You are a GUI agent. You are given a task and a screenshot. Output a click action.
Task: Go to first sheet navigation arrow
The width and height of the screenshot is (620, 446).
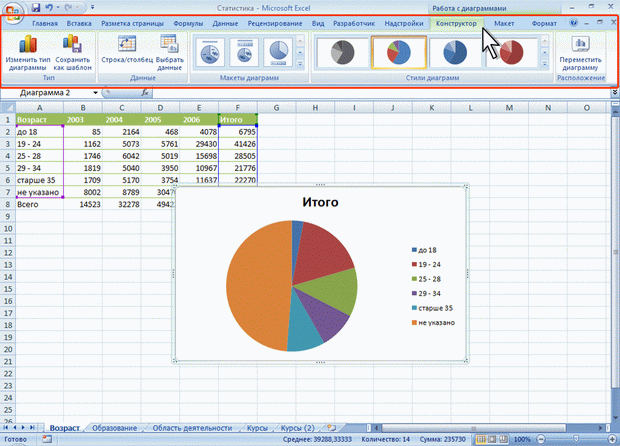(x=6, y=428)
